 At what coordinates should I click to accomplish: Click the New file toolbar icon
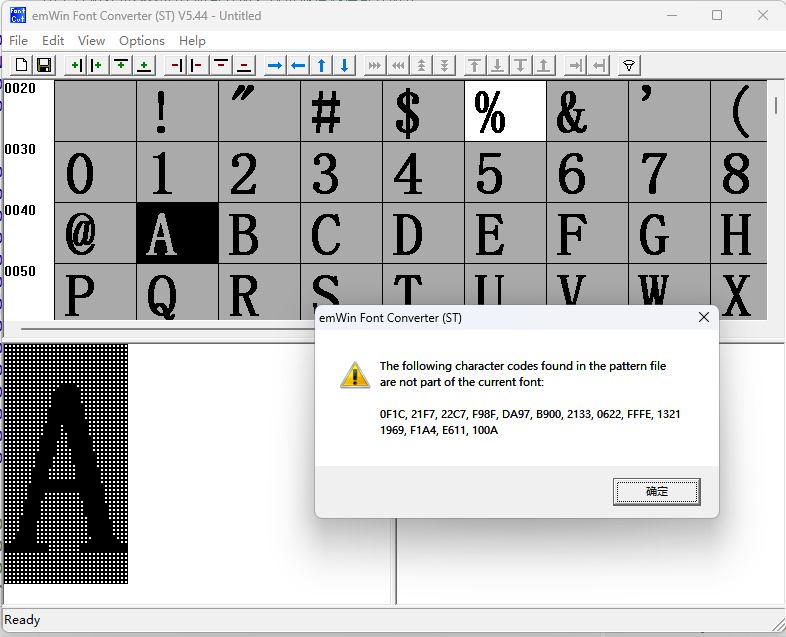[x=22, y=65]
